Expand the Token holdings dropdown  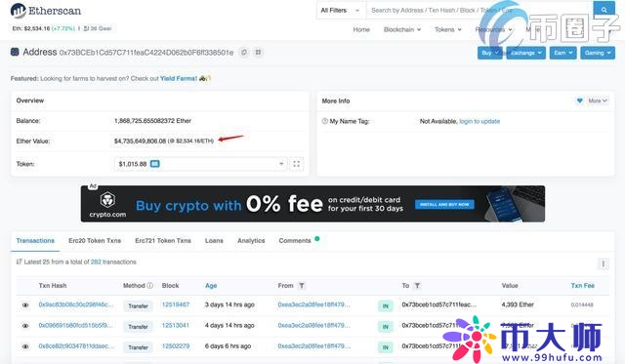200,164
